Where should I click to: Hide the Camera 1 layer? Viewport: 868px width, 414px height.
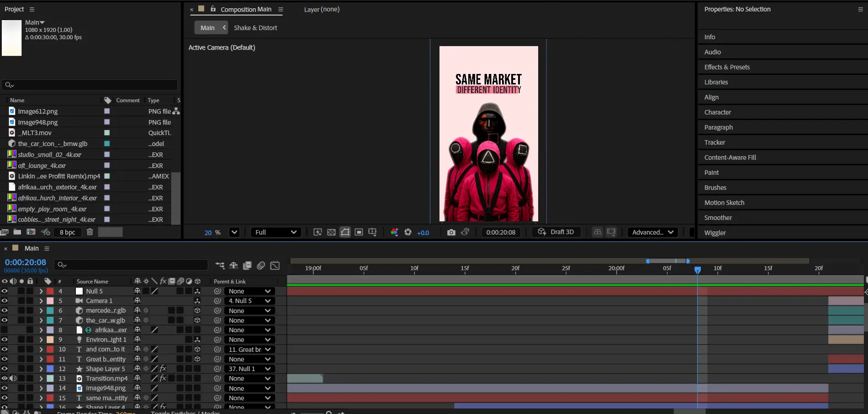[x=5, y=301]
